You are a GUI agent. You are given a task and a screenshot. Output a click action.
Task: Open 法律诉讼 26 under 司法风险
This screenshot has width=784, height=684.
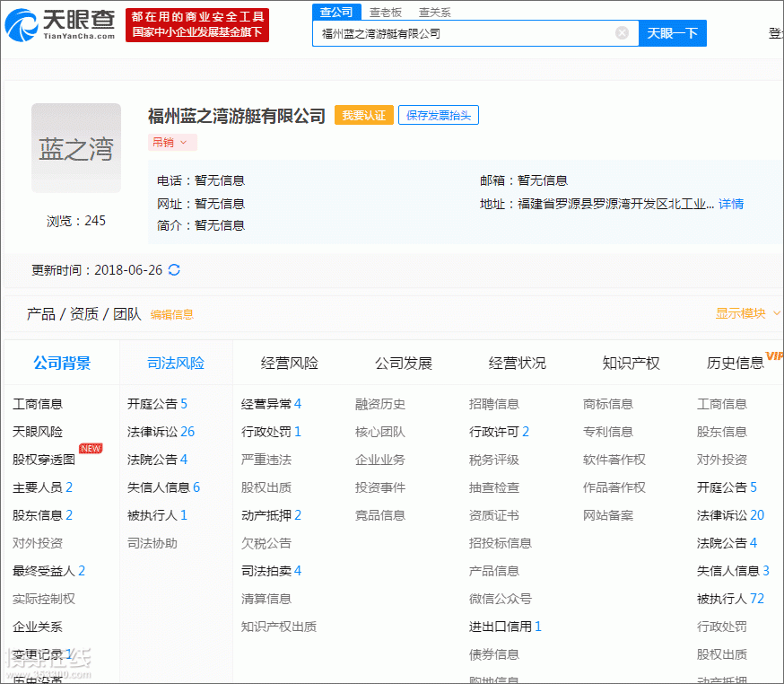(x=161, y=432)
